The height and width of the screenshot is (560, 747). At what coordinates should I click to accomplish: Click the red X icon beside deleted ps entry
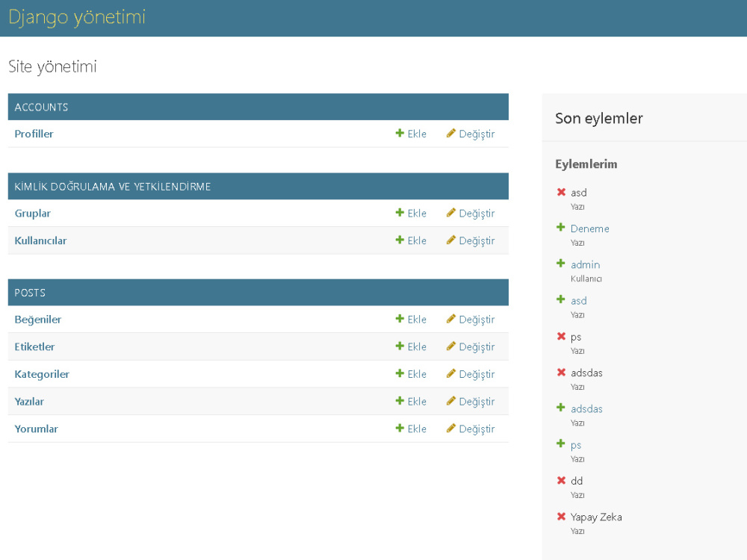tap(561, 336)
